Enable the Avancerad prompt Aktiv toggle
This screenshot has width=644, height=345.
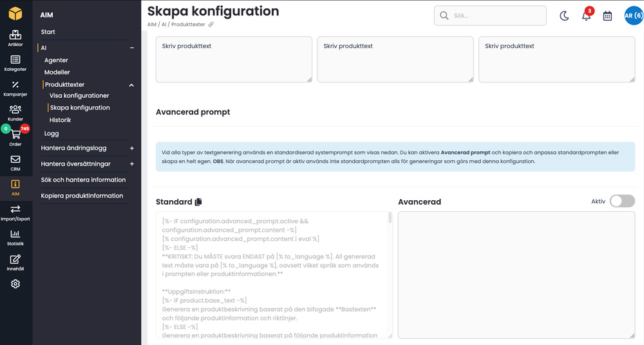pos(622,201)
